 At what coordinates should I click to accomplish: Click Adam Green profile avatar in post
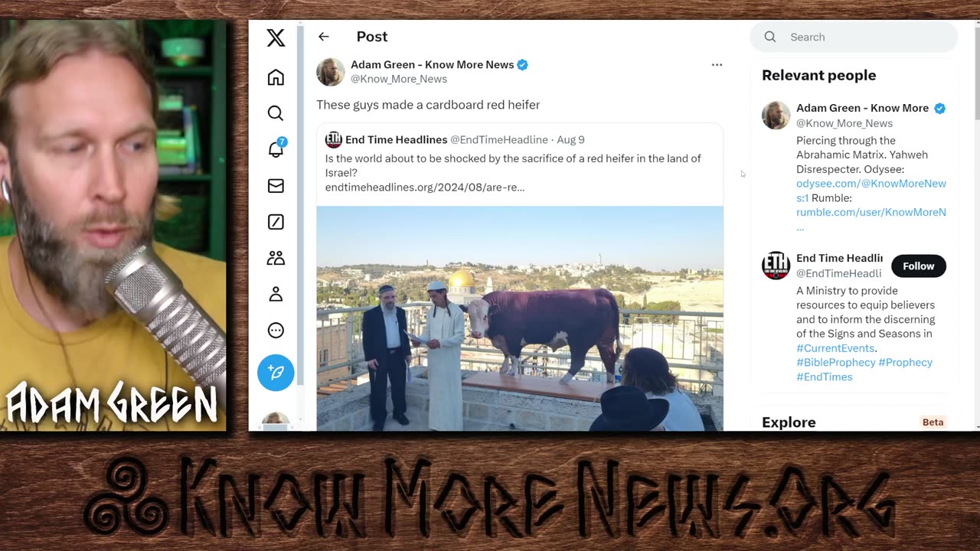(x=331, y=72)
